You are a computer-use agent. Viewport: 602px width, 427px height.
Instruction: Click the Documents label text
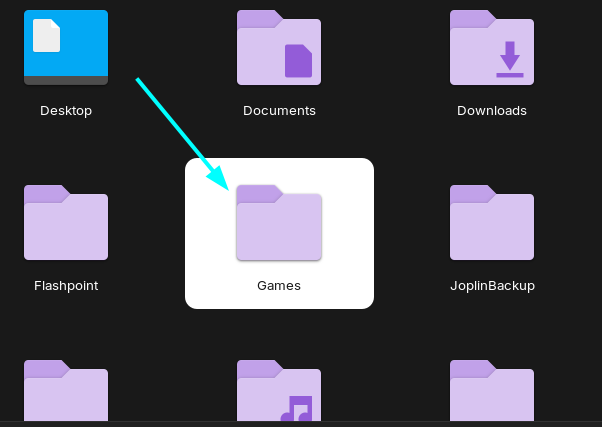[279, 111]
